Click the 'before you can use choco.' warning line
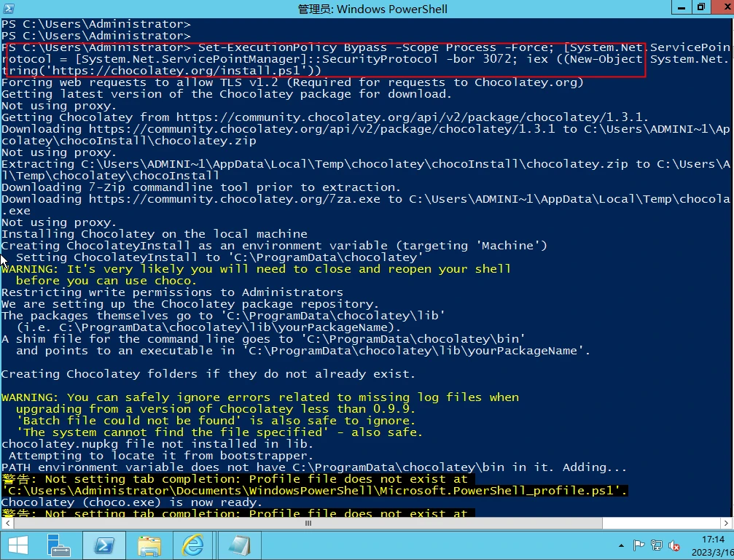The width and height of the screenshot is (734, 560). [x=106, y=281]
